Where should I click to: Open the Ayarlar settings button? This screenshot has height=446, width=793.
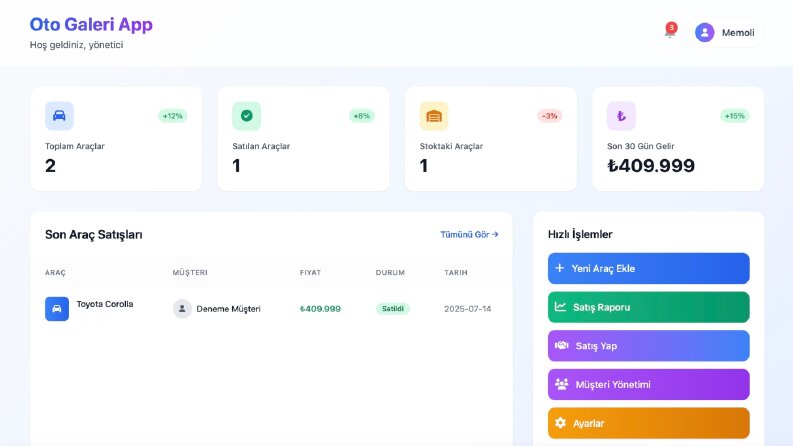(x=648, y=423)
